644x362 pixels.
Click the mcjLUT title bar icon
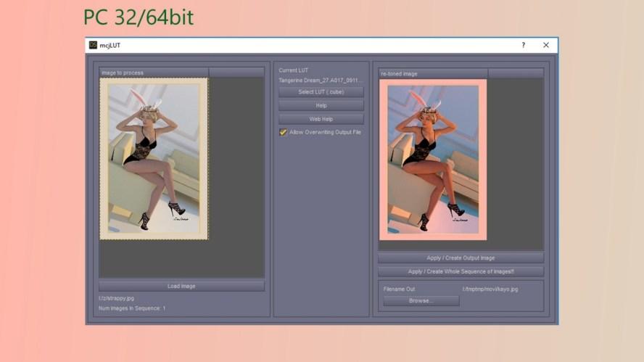(x=94, y=45)
